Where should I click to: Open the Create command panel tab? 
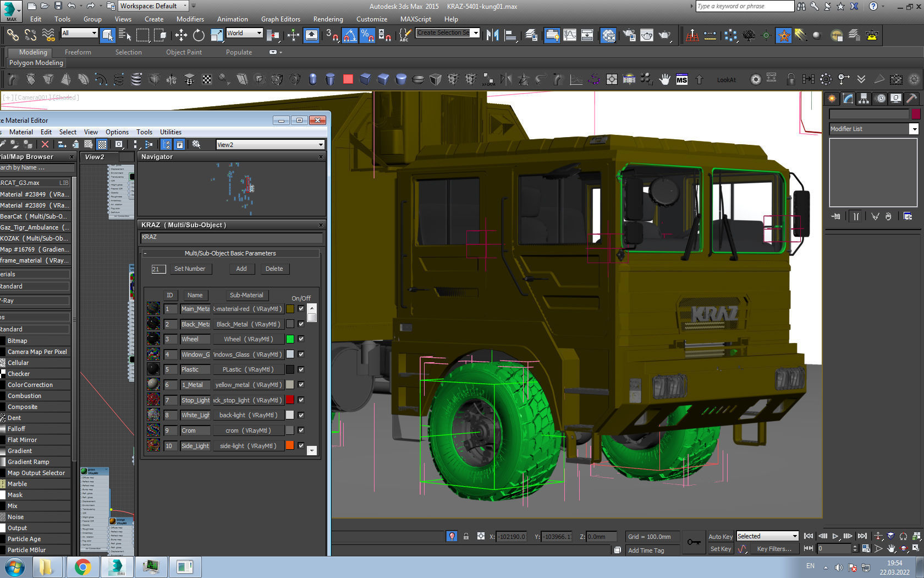pos(832,99)
